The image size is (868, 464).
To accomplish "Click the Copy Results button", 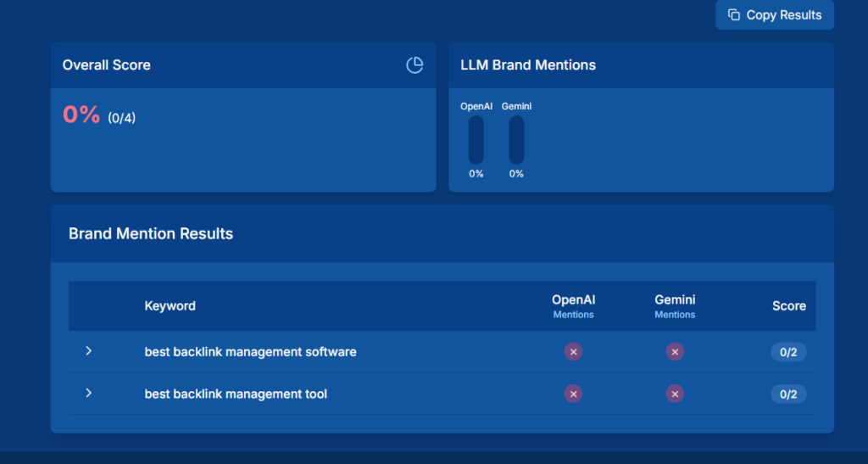I will pos(775,15).
